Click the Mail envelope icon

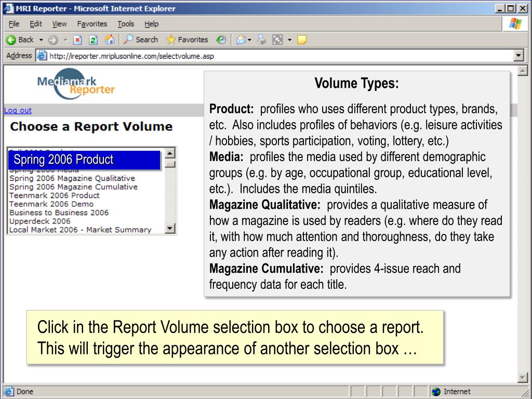point(241,40)
